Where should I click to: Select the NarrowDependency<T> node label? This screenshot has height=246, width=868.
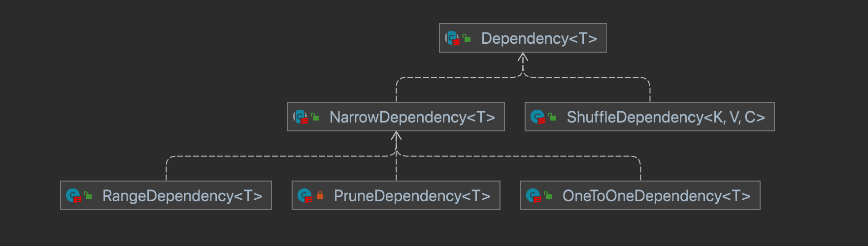pyautogui.click(x=412, y=117)
